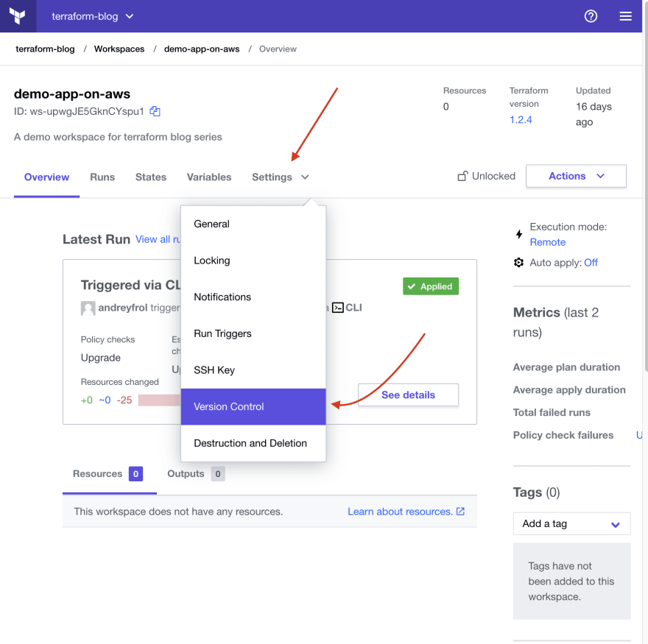Click Workspaces breadcrumb link
648x644 pixels.
[x=119, y=49]
